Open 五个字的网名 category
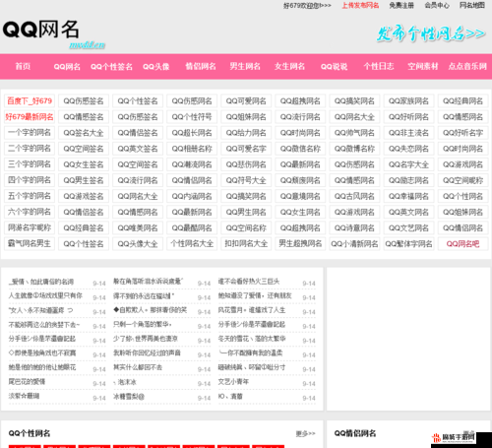Screen dimensions: 492x448 (x=30, y=196)
